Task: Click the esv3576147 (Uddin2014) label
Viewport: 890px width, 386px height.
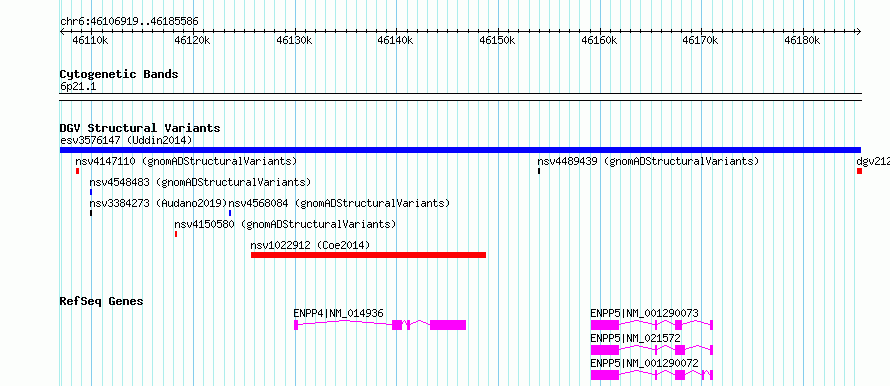Action: click(126, 140)
